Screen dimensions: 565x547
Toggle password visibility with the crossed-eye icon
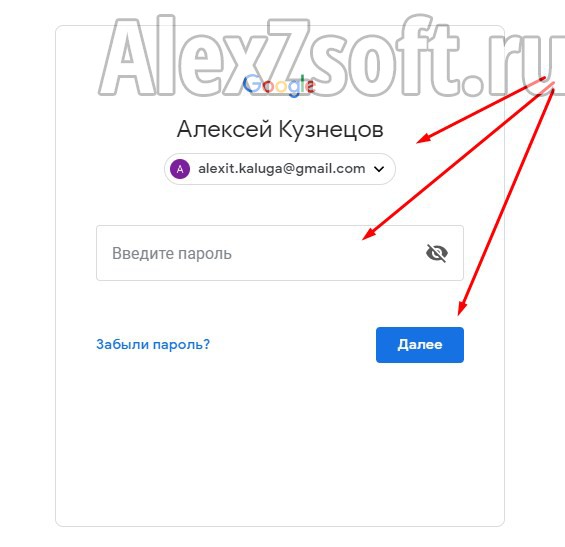pos(437,253)
